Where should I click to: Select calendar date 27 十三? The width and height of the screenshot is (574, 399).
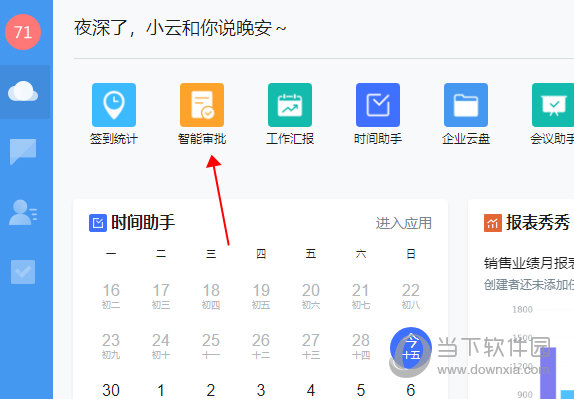point(311,346)
